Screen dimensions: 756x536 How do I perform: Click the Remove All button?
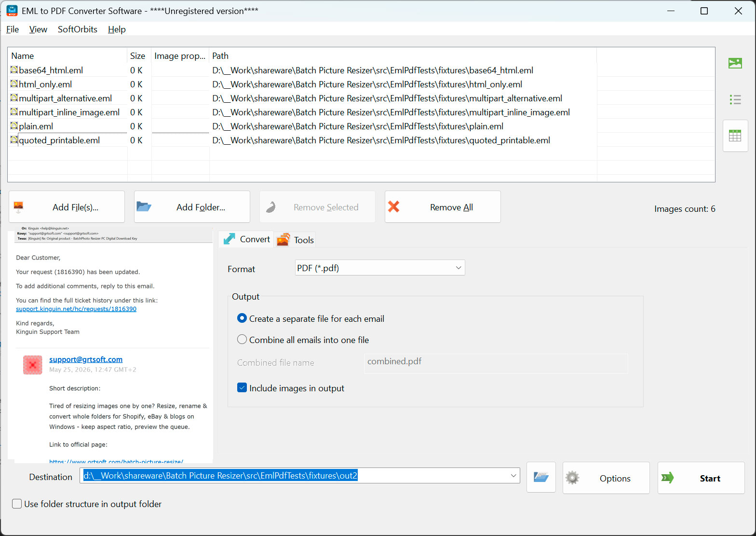coord(443,207)
